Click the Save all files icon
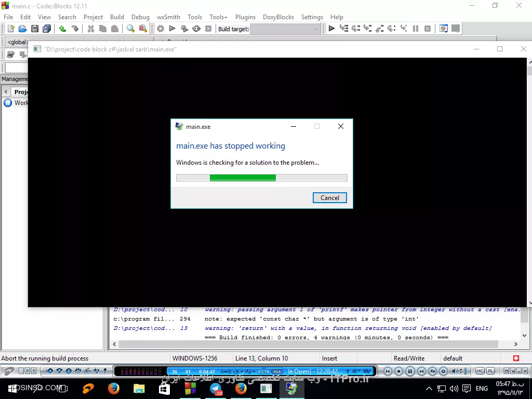Viewport: 532px width, 399px height. (x=47, y=29)
